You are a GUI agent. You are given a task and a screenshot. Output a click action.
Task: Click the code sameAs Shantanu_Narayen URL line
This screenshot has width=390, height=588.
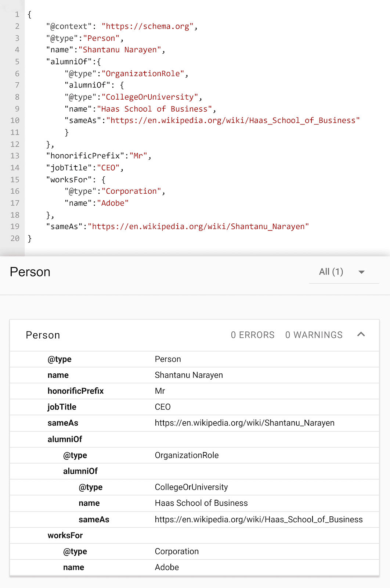pyautogui.click(x=177, y=226)
